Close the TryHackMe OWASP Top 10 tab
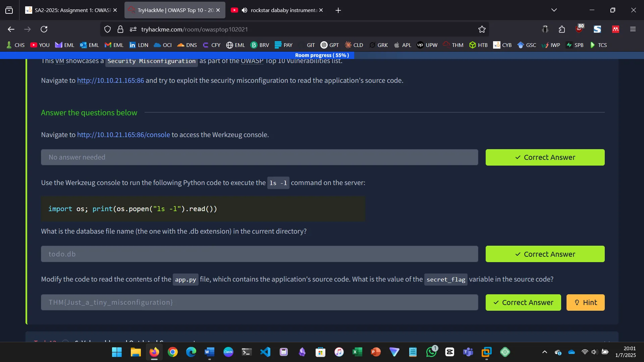Viewport: 644px width, 362px height. click(218, 10)
